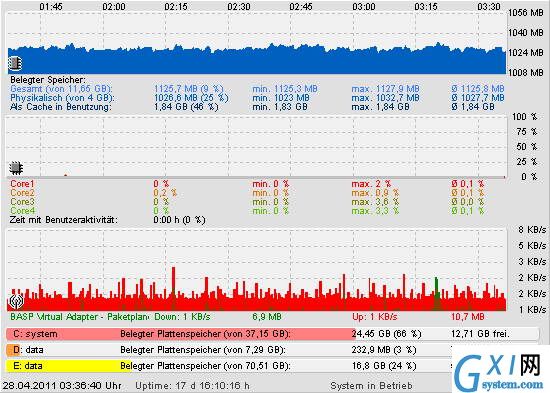The height and width of the screenshot is (393, 550).
Task: Click the 'Down: 1 KB/s' download rate
Action: (x=182, y=317)
